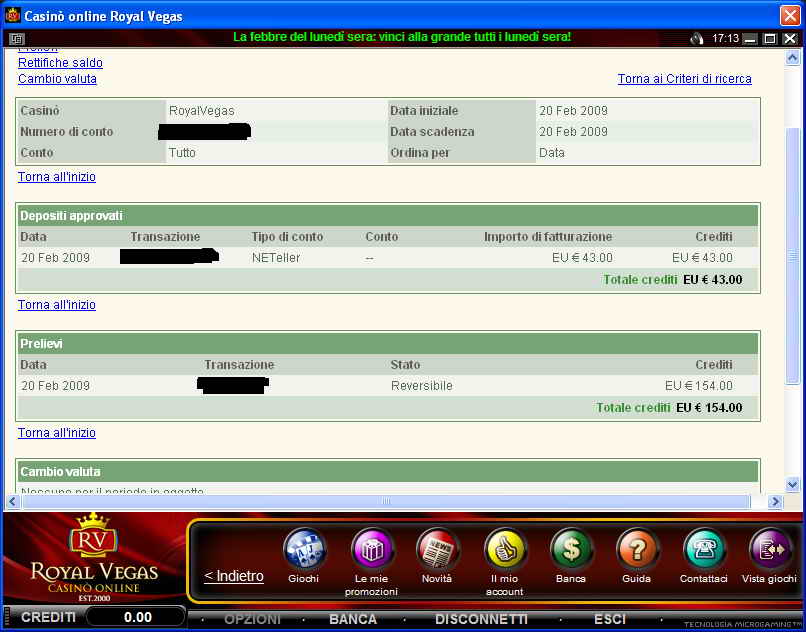The width and height of the screenshot is (806, 632).
Task: Click the green lunedì sera promotion banner
Action: [402, 37]
